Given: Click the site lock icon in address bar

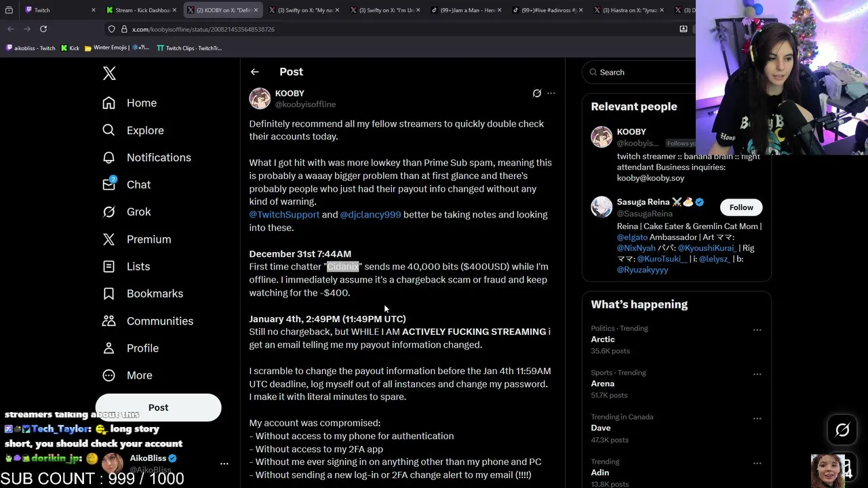Looking at the screenshot, I should pos(124,29).
